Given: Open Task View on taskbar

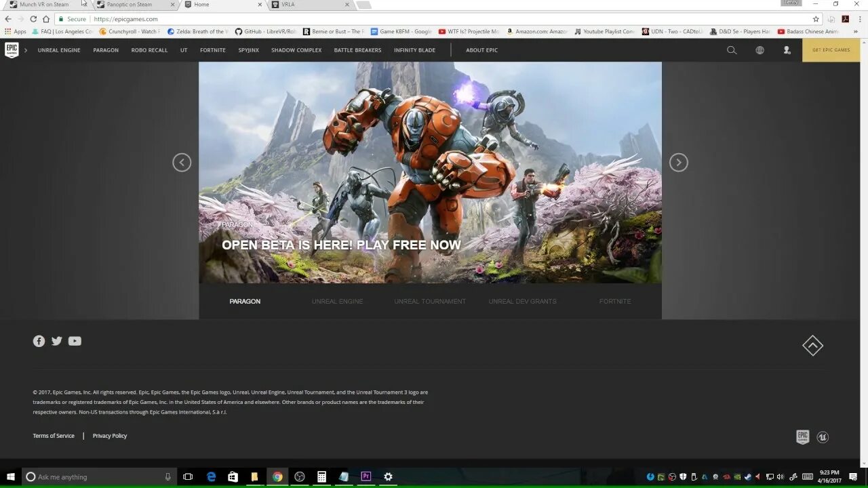Looking at the screenshot, I should [189, 476].
